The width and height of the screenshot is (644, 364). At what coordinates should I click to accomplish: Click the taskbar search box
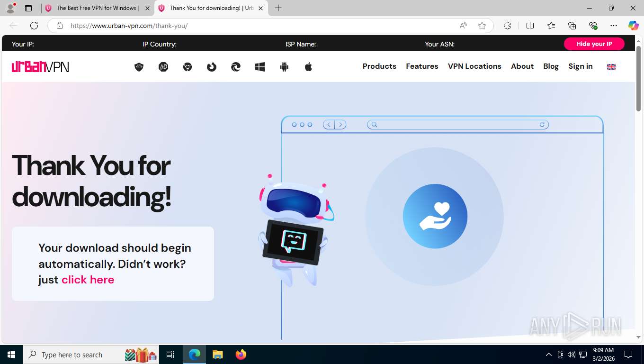(91, 355)
